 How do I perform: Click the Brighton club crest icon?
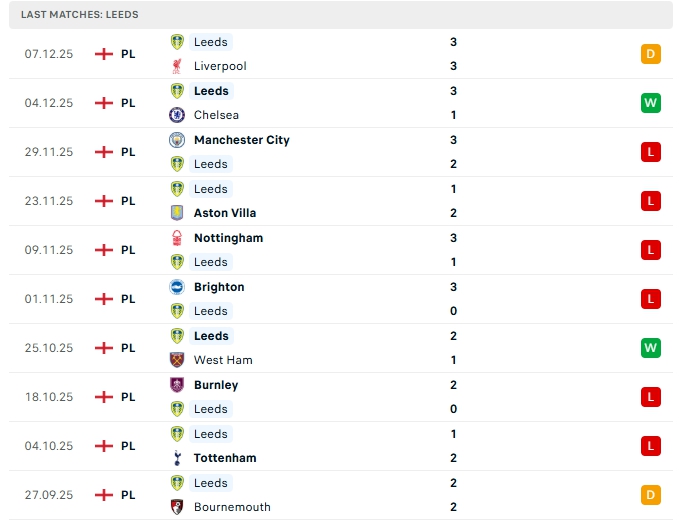[177, 287]
